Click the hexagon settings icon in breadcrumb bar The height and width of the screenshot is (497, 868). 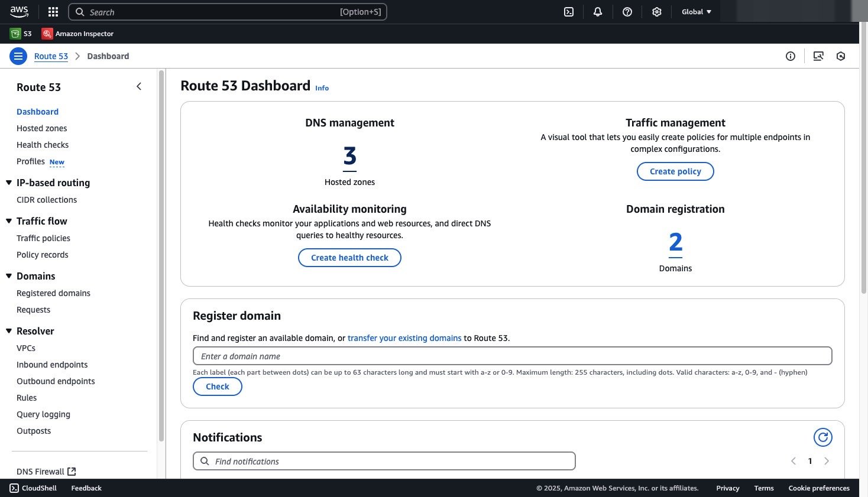coord(841,56)
